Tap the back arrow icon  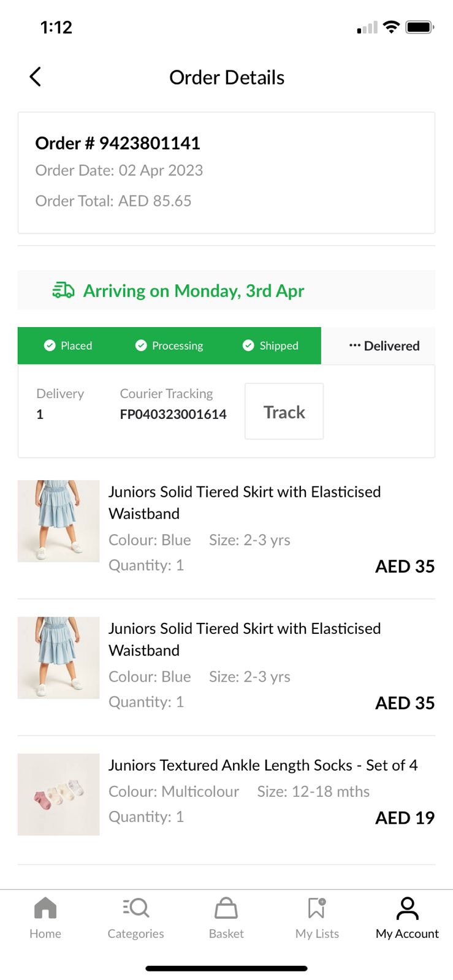(36, 77)
